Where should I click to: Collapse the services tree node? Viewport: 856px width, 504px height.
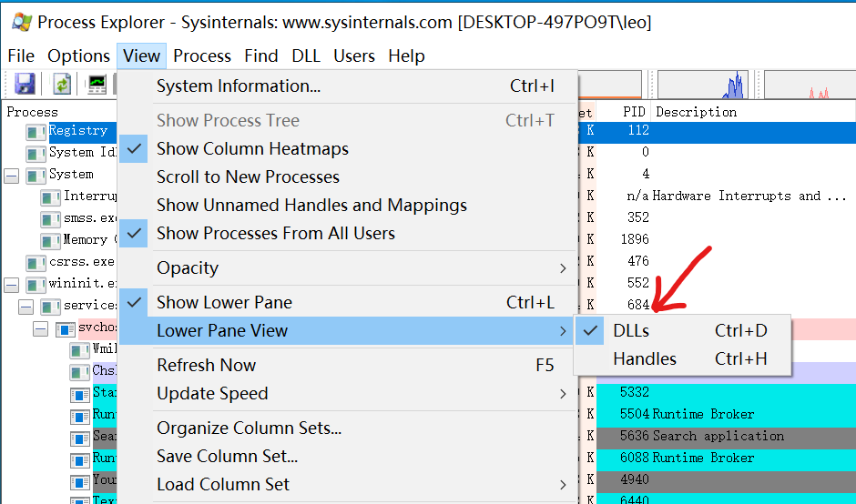click(26, 307)
